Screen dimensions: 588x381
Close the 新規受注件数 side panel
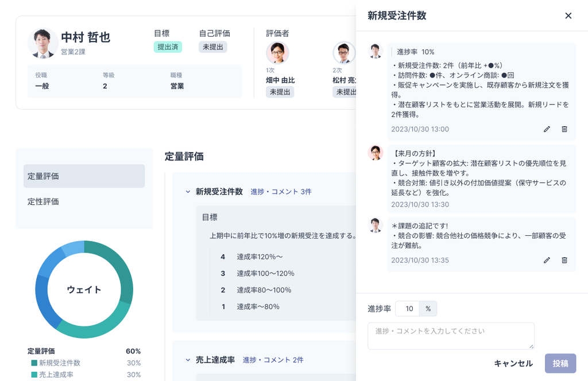click(568, 15)
